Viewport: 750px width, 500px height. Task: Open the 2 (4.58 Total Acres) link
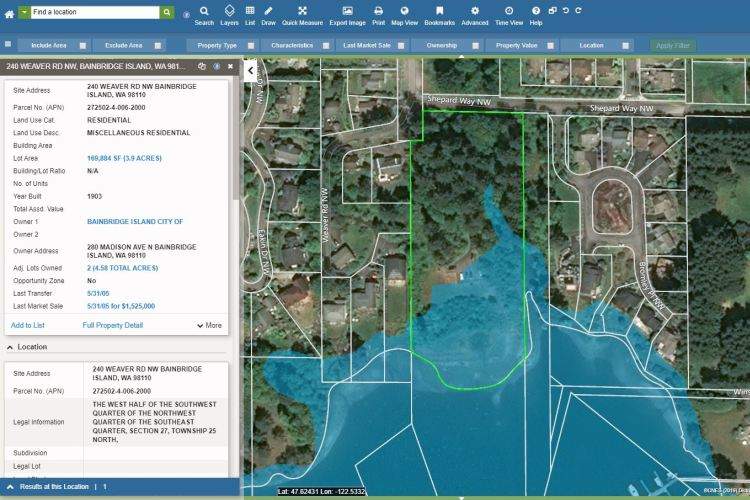[x=122, y=268]
